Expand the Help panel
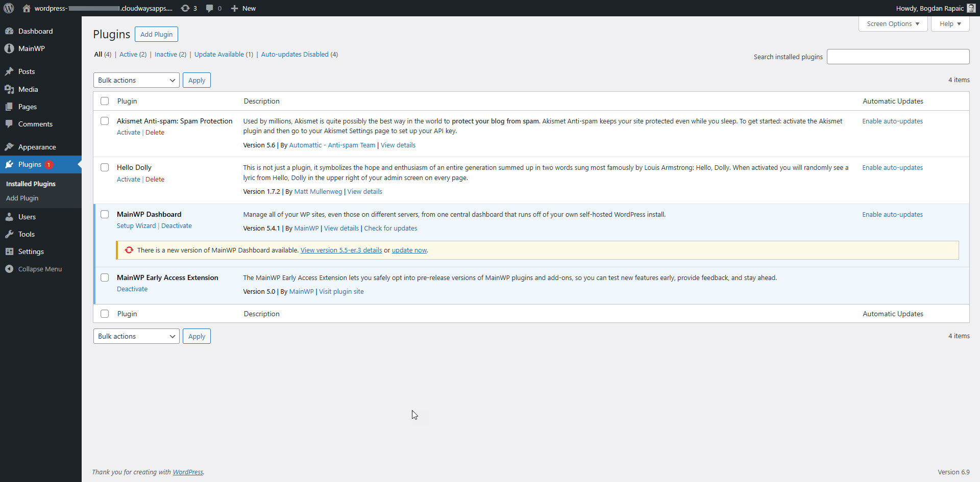This screenshot has height=482, width=980. (950, 24)
